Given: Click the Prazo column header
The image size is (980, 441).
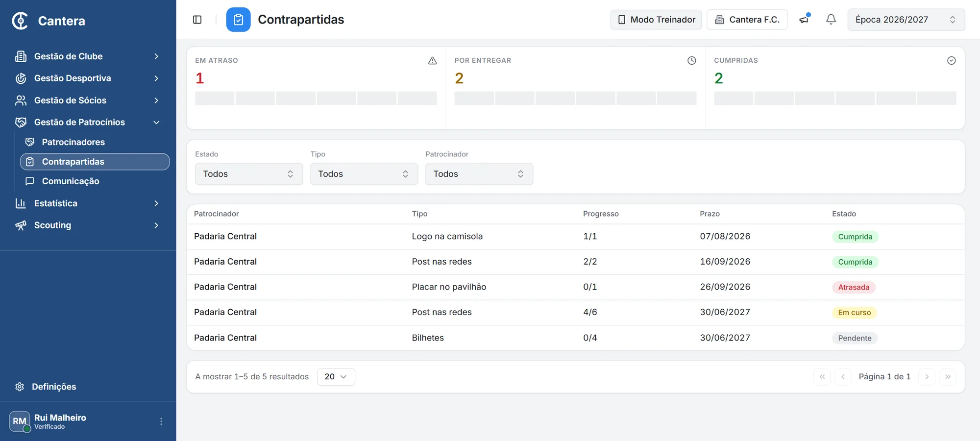Looking at the screenshot, I should pos(710,214).
